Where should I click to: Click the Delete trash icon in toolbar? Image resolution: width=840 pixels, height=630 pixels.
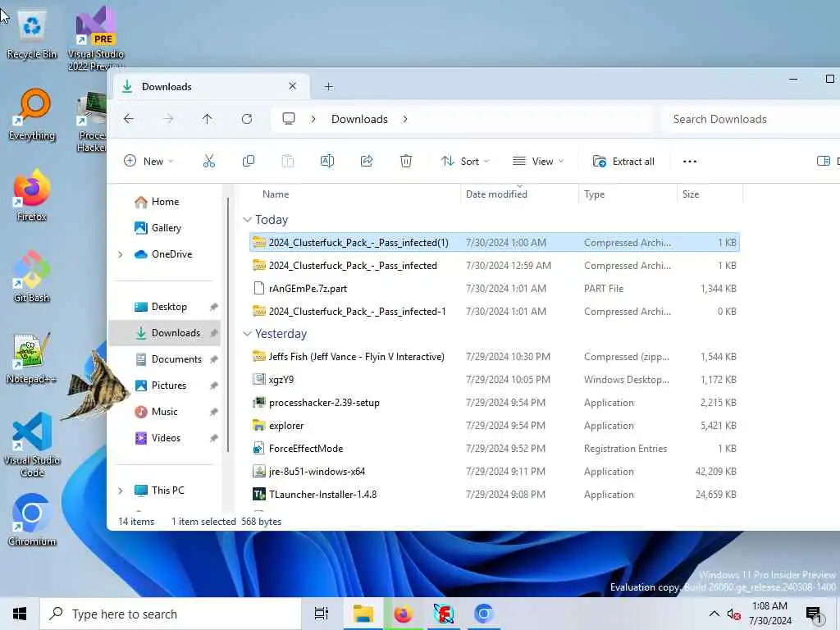coord(406,162)
